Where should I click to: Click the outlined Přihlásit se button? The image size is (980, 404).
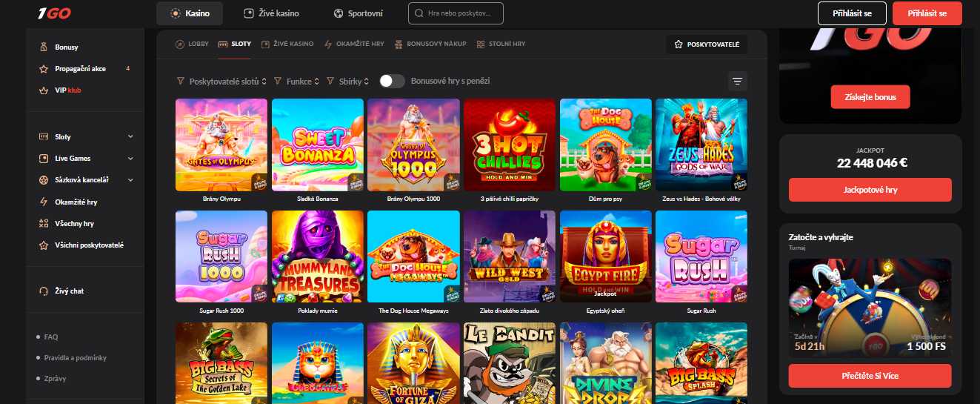[x=852, y=13]
